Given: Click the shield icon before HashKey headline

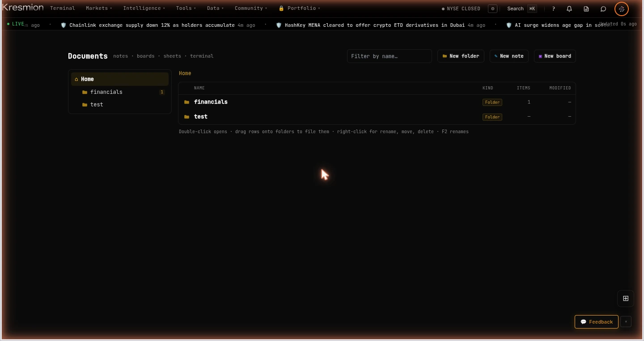Looking at the screenshot, I should point(279,25).
